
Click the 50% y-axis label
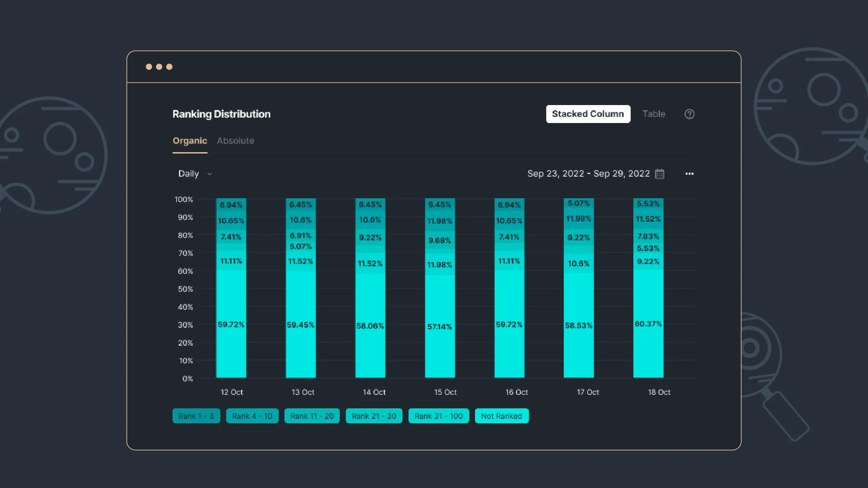pyautogui.click(x=185, y=289)
